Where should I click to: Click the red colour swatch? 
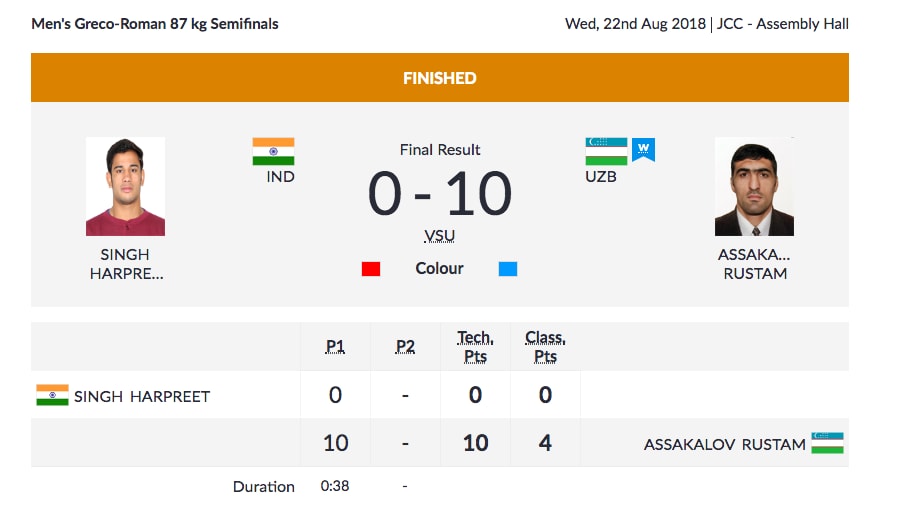[371, 269]
